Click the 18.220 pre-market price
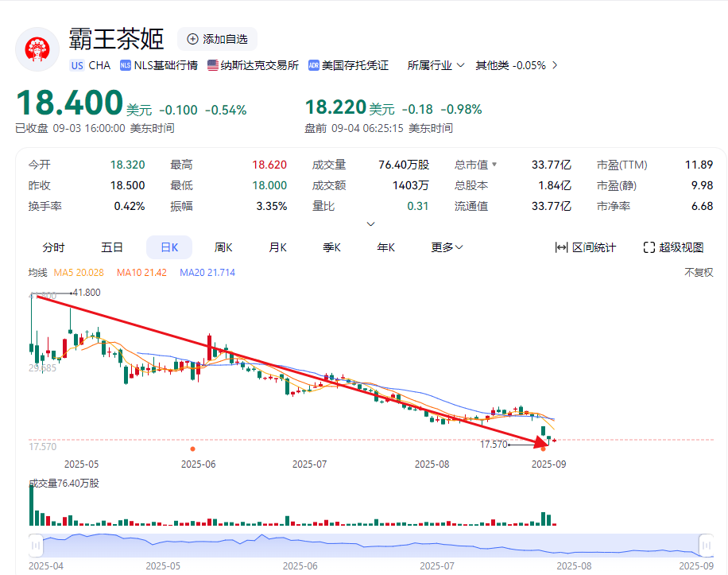Image resolution: width=728 pixels, height=575 pixels. 335,107
